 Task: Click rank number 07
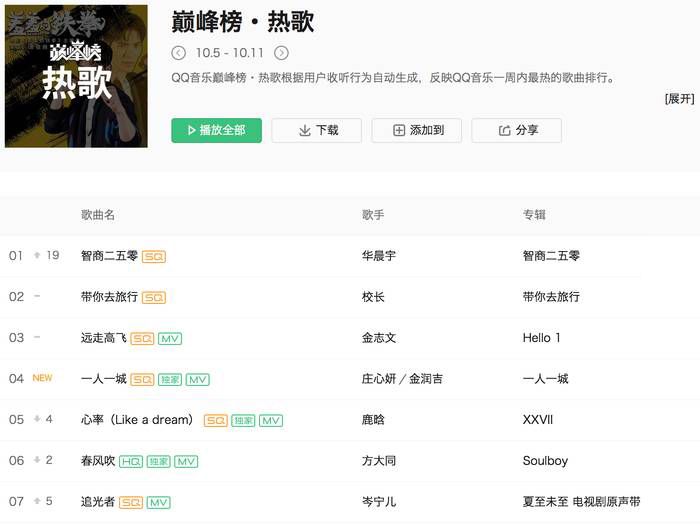coord(16,502)
